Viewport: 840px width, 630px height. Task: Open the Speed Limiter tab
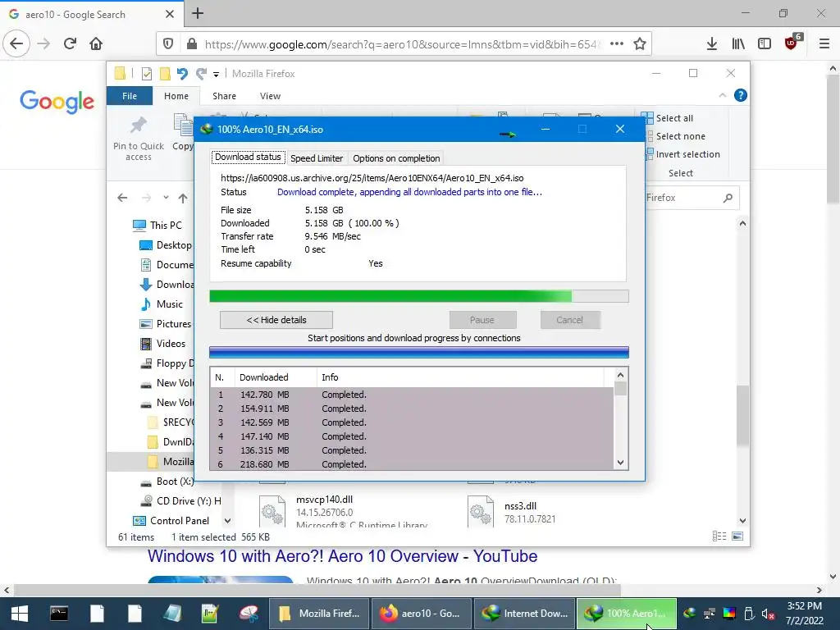(317, 158)
